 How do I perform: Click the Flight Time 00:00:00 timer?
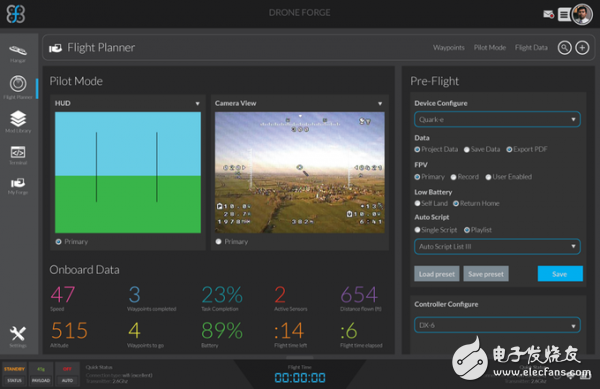300,378
